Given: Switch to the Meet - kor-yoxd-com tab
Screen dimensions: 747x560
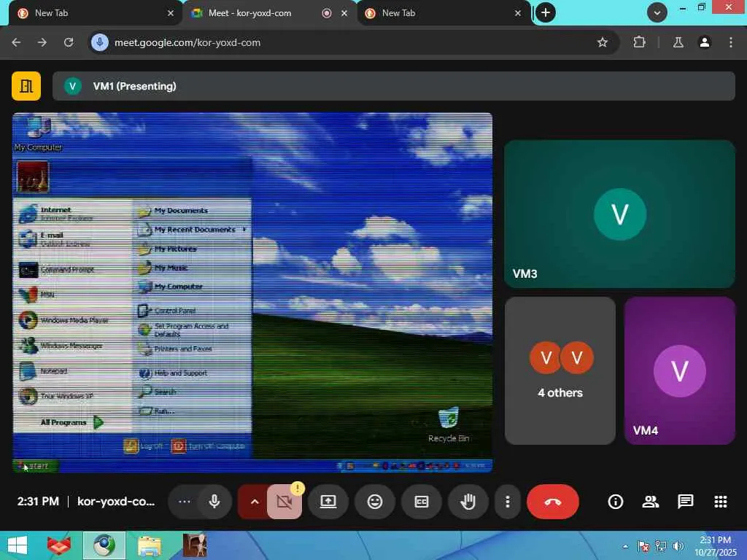Looking at the screenshot, I should coord(268,13).
